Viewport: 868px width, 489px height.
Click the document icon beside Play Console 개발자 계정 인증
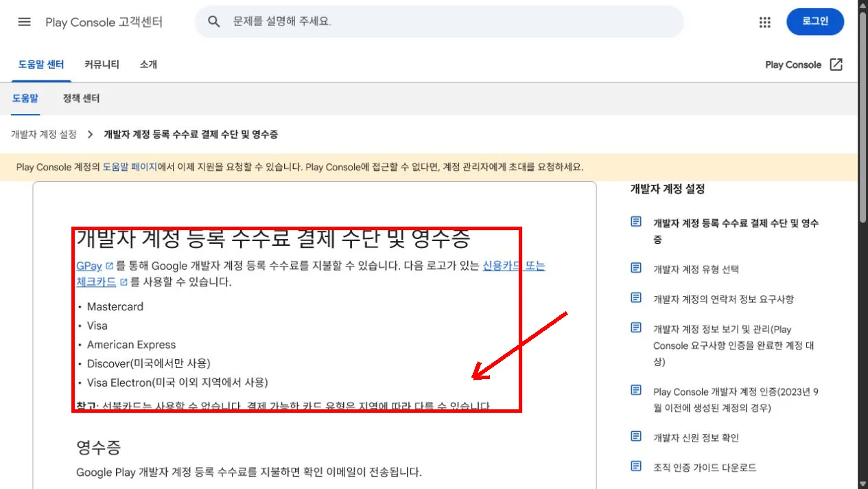[x=636, y=391]
